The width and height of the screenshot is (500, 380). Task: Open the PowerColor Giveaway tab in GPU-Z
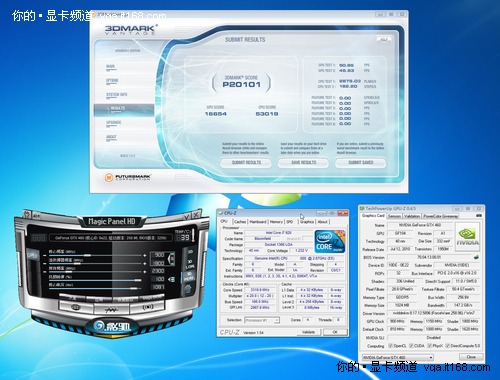[441, 216]
